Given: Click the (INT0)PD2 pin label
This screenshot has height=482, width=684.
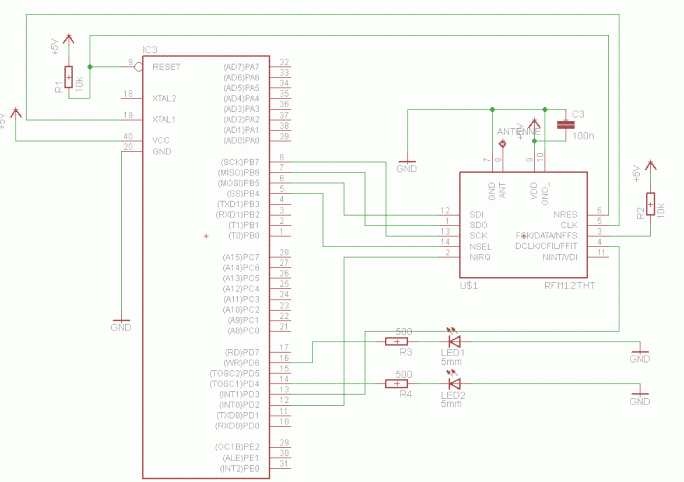Looking at the screenshot, I should (x=239, y=405).
